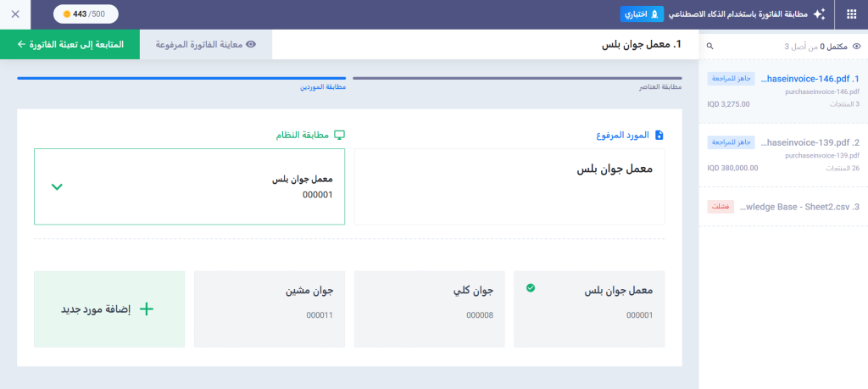Open the معمل جوان بلس 000001 system match box
This screenshot has height=389, width=868.
(189, 186)
